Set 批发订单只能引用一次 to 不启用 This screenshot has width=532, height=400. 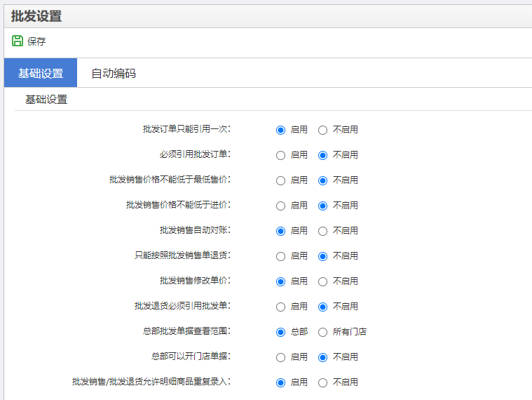point(322,130)
